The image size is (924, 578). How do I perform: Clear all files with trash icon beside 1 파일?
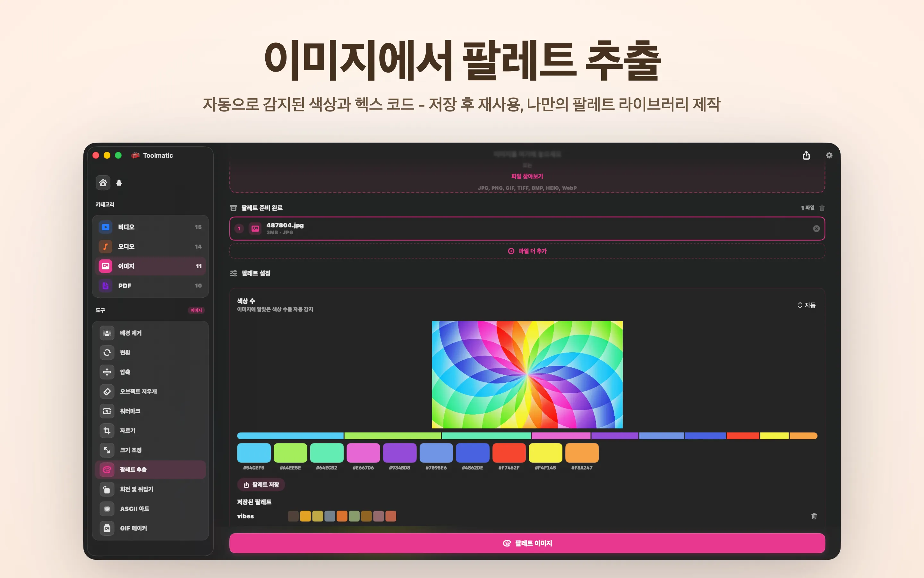[822, 207]
